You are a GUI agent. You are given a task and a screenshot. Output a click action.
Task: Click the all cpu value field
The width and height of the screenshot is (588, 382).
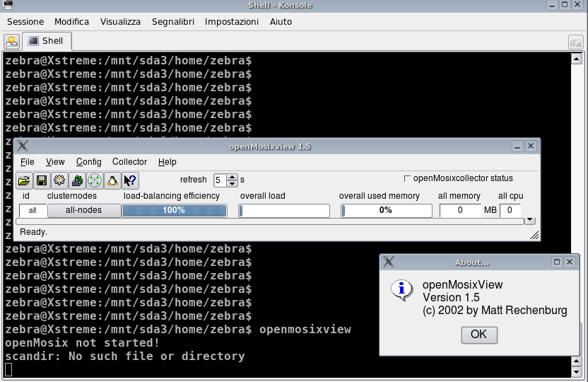pos(510,211)
